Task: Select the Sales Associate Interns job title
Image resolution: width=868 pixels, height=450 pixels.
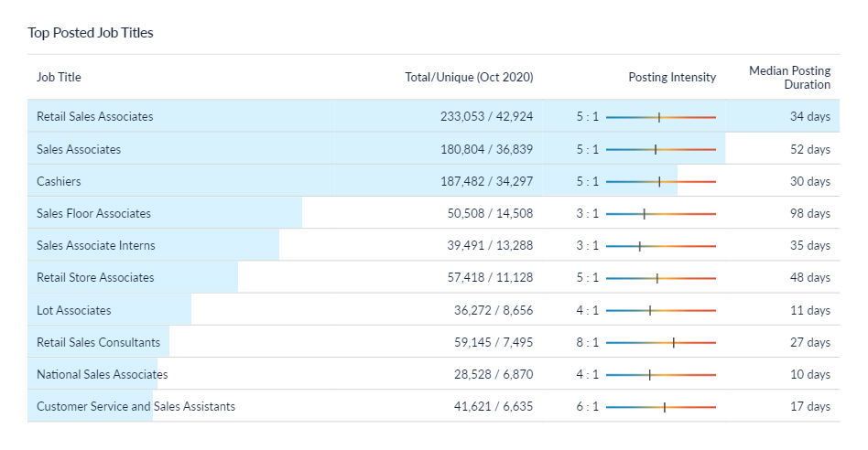Action: coord(96,245)
